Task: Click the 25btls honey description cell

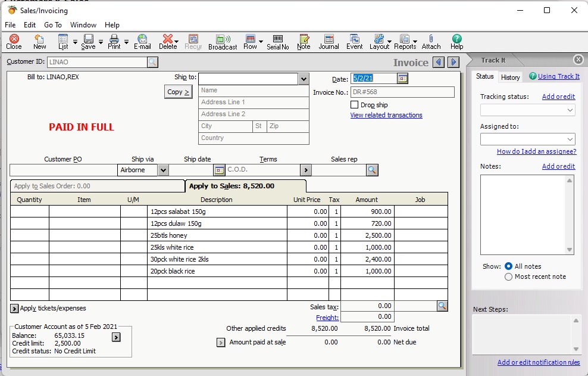Action: (217, 235)
